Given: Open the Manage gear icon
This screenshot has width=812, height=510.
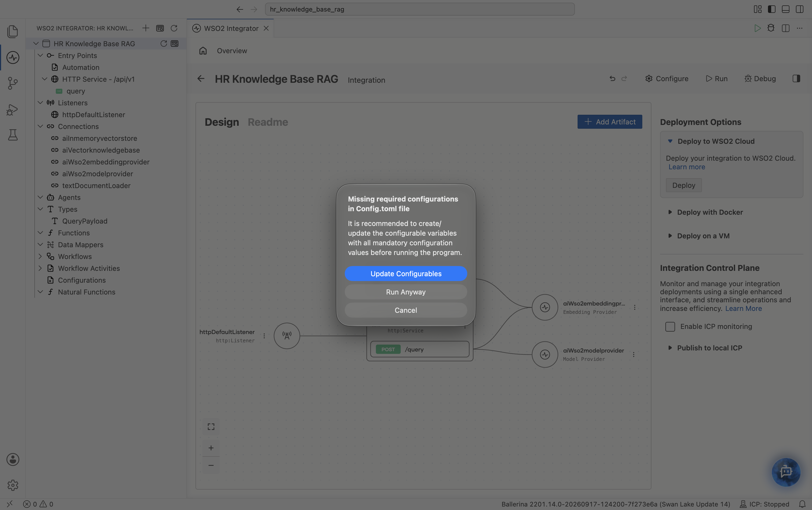Looking at the screenshot, I should pos(13,485).
